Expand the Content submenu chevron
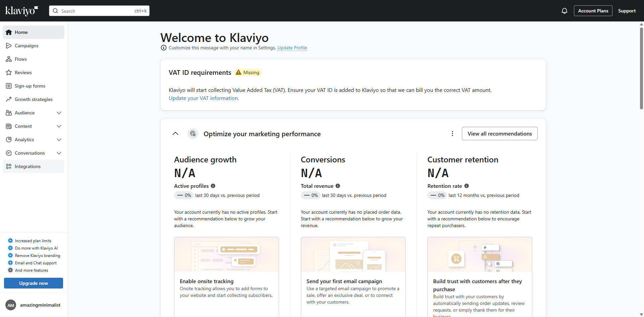The width and height of the screenshot is (644, 317). [59, 126]
